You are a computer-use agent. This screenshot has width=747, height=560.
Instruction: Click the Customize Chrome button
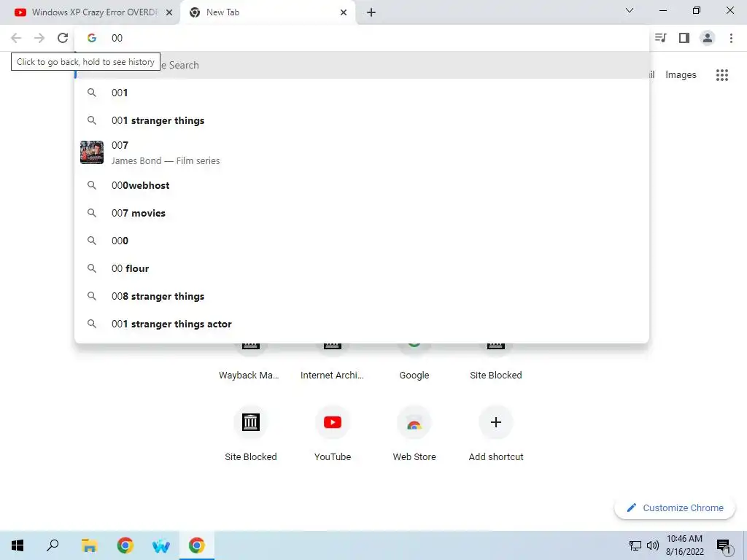click(675, 507)
